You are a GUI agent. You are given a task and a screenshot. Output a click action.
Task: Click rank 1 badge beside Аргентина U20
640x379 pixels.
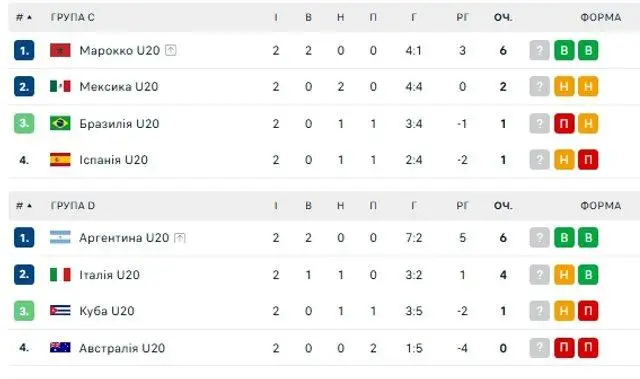point(24,237)
